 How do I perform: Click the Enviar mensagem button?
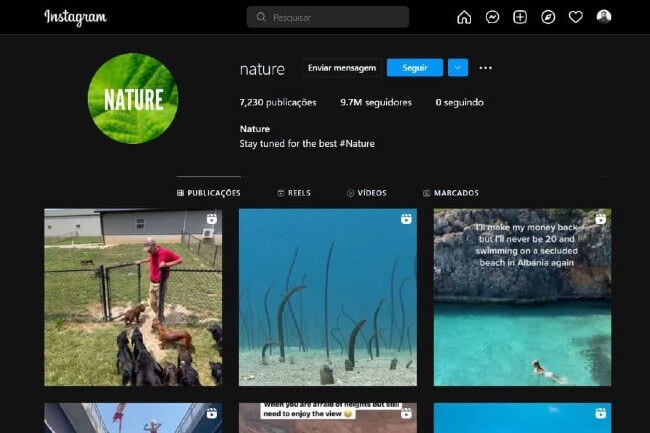tap(342, 68)
